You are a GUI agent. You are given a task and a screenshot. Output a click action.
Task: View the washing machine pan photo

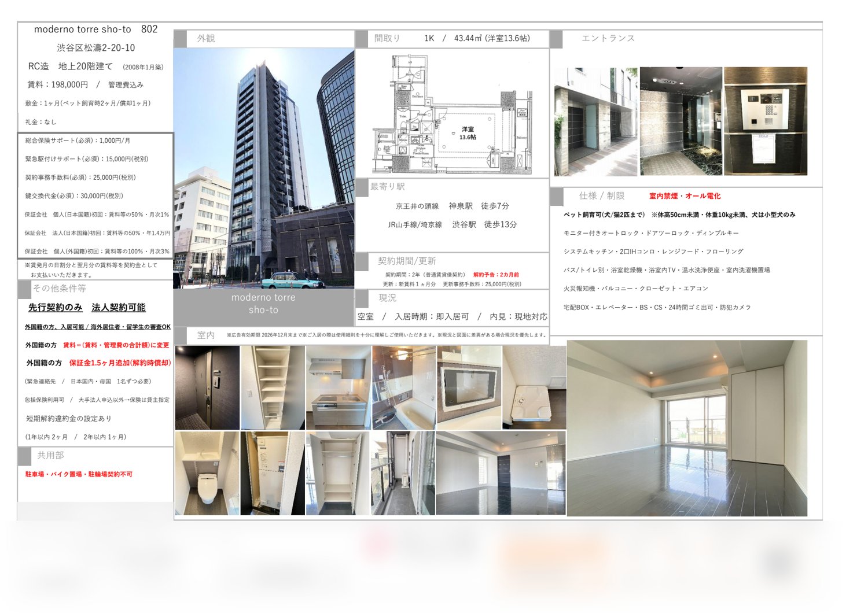(x=534, y=387)
